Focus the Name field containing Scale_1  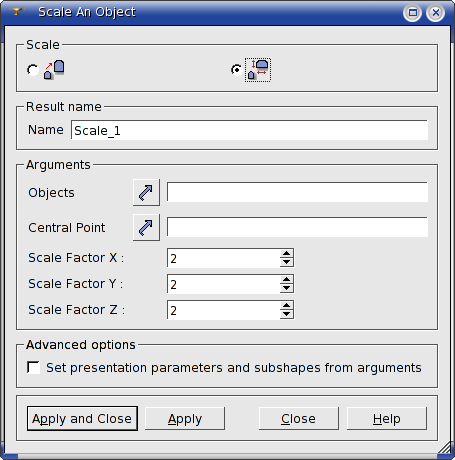[x=249, y=130]
